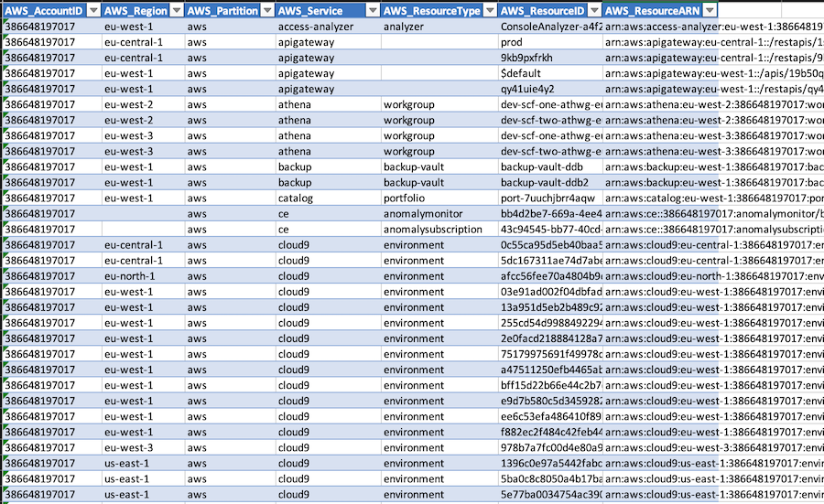Click the afcc56fee70a4804b9 resource ID cell
Image resolution: width=824 pixels, height=504 pixels.
(550, 276)
